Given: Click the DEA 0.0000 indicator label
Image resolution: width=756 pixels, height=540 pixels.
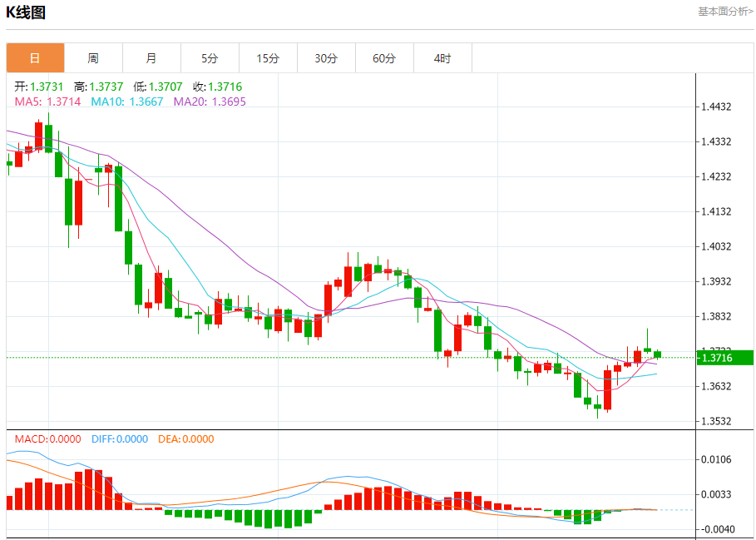Looking at the screenshot, I should coord(186,439).
